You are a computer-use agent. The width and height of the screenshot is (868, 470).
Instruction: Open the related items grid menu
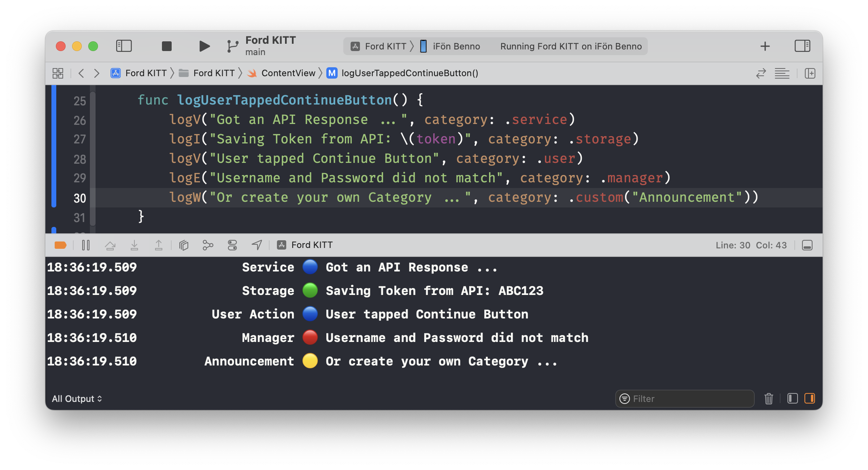coord(58,73)
